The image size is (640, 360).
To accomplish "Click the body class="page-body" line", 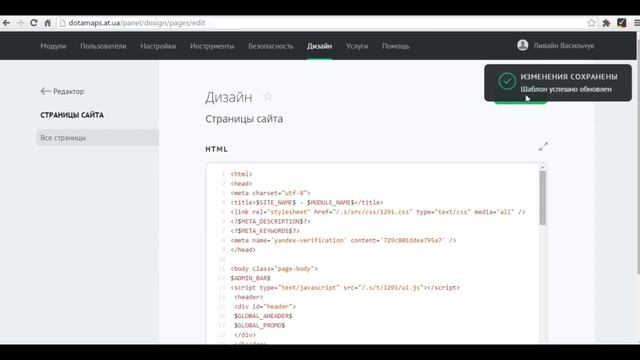I will click(x=274, y=269).
